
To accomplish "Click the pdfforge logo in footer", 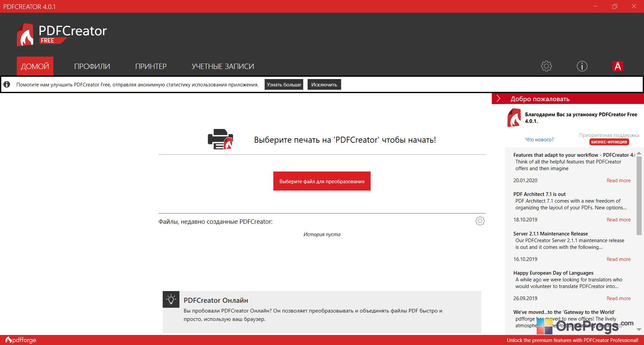I will point(21,340).
